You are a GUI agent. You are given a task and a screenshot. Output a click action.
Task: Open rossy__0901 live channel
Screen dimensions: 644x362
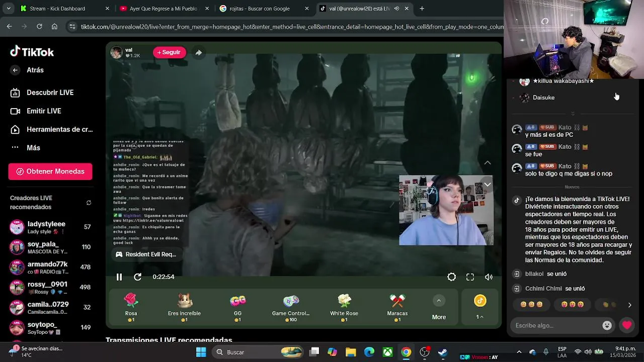[50, 288]
